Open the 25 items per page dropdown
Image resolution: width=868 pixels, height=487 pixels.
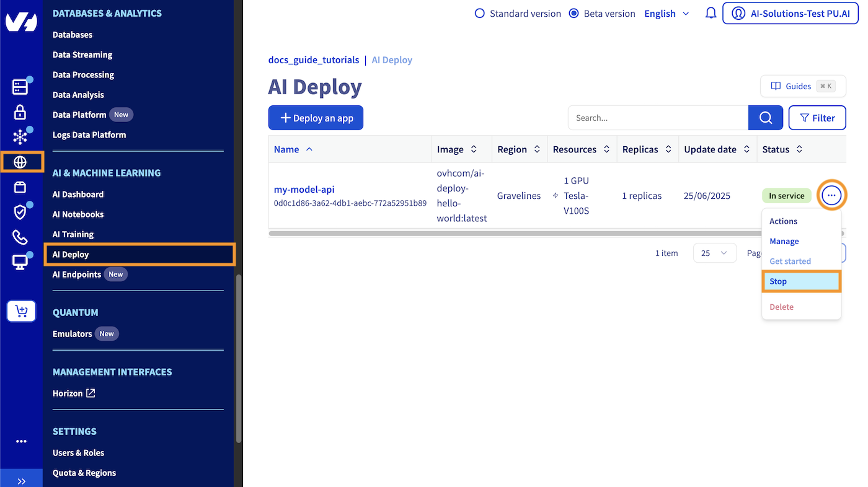714,253
